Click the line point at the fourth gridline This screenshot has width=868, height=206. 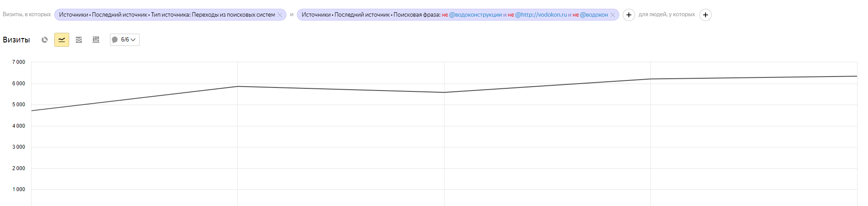pyautogui.click(x=650, y=79)
